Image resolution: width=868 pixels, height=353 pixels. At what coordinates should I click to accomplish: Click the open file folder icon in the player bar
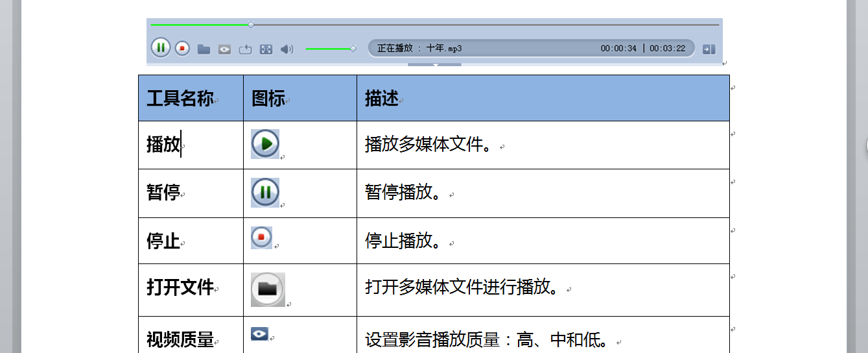204,49
